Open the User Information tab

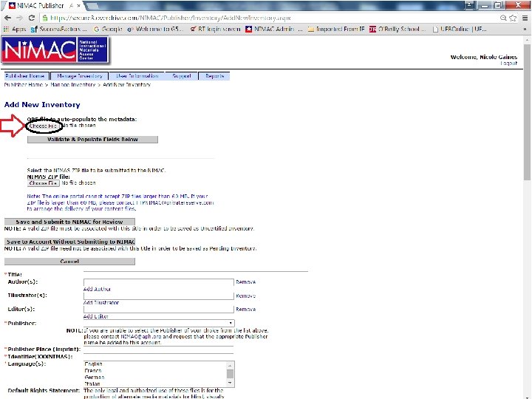coord(137,76)
